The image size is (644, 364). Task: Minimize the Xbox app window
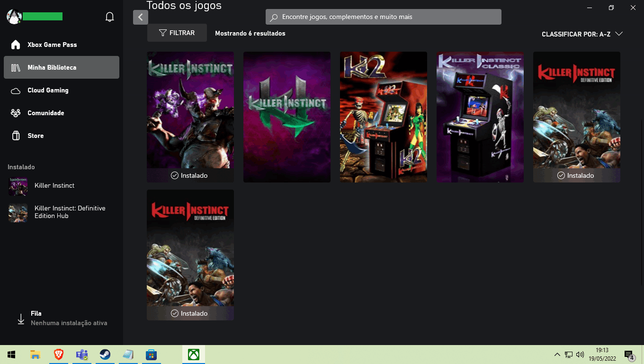(x=590, y=8)
